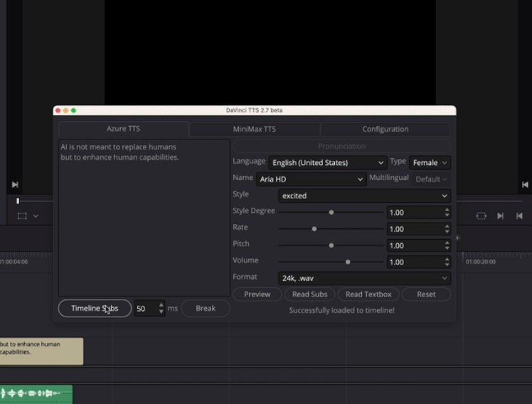Zoom the DaVinci TTS window with green button
532x404 pixels.
(x=73, y=110)
